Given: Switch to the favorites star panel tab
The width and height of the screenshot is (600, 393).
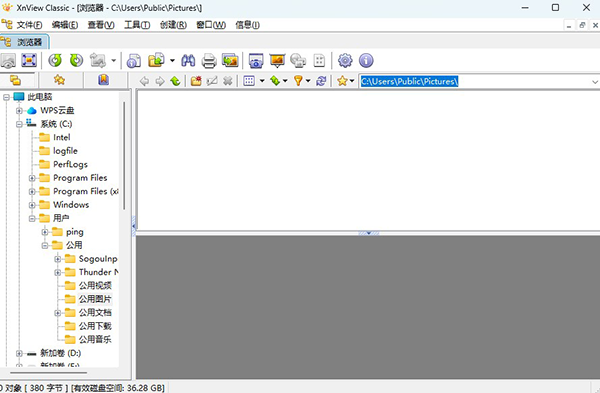Looking at the screenshot, I should [x=59, y=80].
